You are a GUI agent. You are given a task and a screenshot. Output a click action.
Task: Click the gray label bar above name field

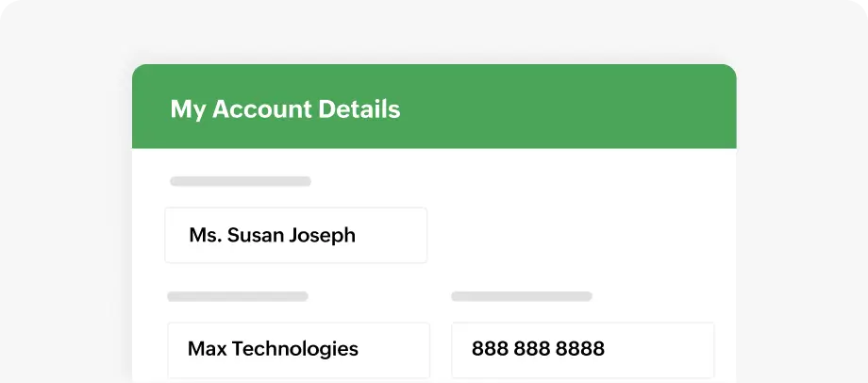coord(241,181)
